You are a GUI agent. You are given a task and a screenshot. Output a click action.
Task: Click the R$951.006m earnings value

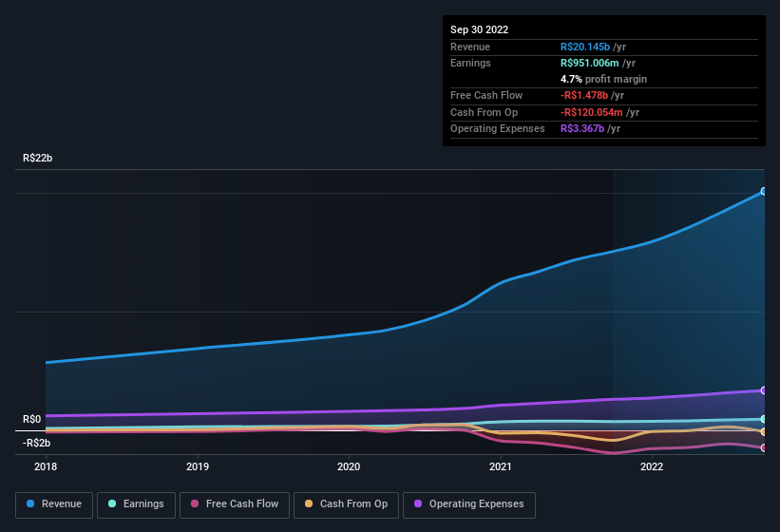[x=589, y=63]
